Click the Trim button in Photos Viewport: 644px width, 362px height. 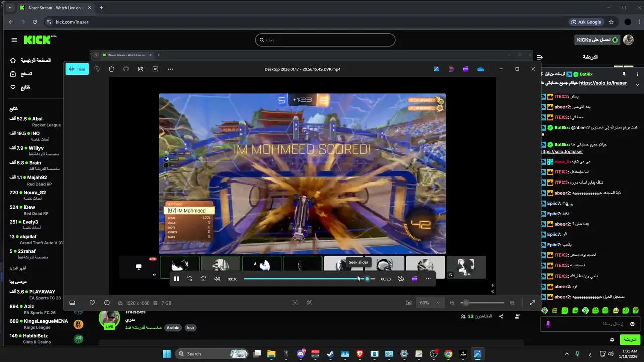tap(77, 69)
